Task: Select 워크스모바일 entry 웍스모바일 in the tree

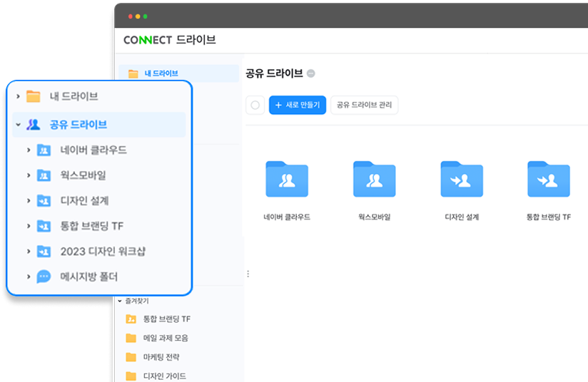Action: [83, 175]
